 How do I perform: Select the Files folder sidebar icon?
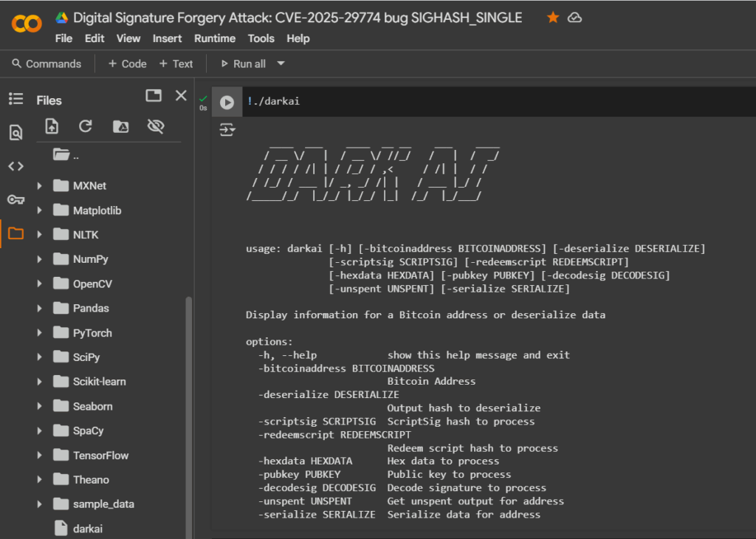pyautogui.click(x=16, y=233)
